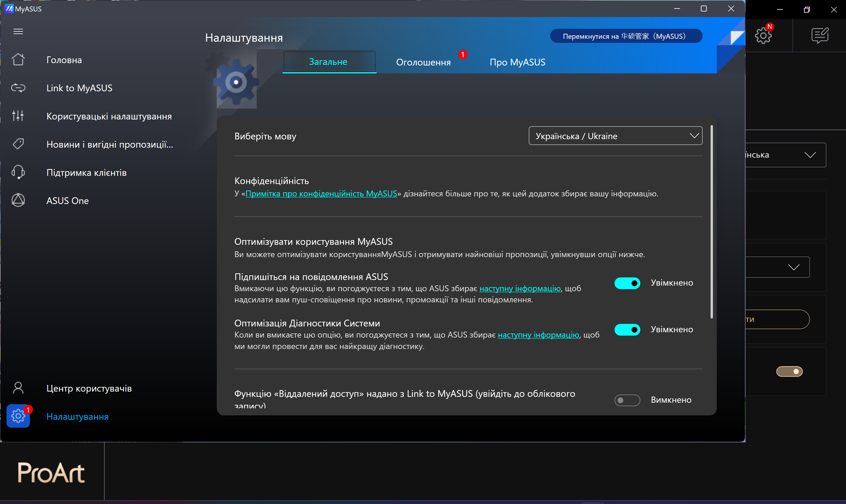
Task: Open Підтримка клієнтів headset icon
Action: point(18,172)
